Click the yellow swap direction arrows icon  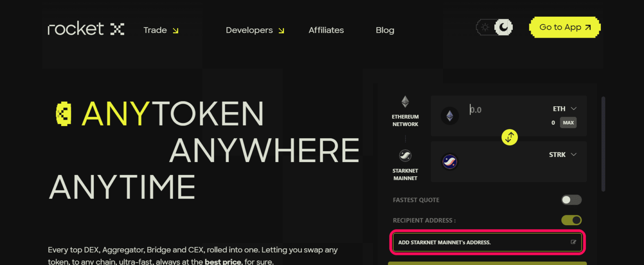pos(509,137)
